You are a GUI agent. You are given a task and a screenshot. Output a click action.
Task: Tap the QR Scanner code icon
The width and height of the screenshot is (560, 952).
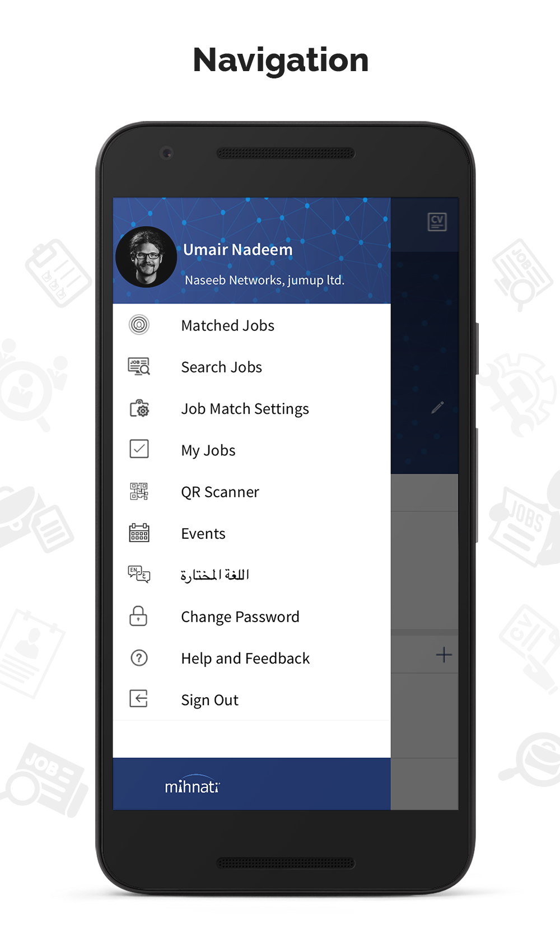click(x=139, y=491)
